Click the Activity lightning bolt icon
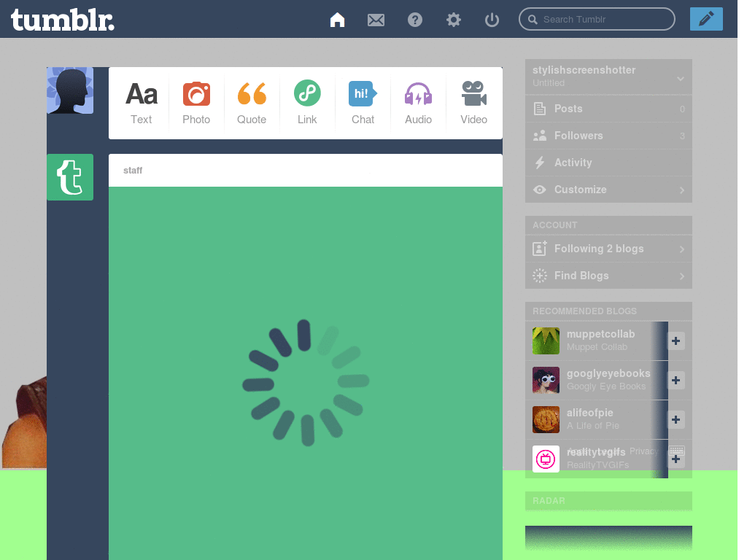Viewport: 747px width, 560px height. (539, 163)
